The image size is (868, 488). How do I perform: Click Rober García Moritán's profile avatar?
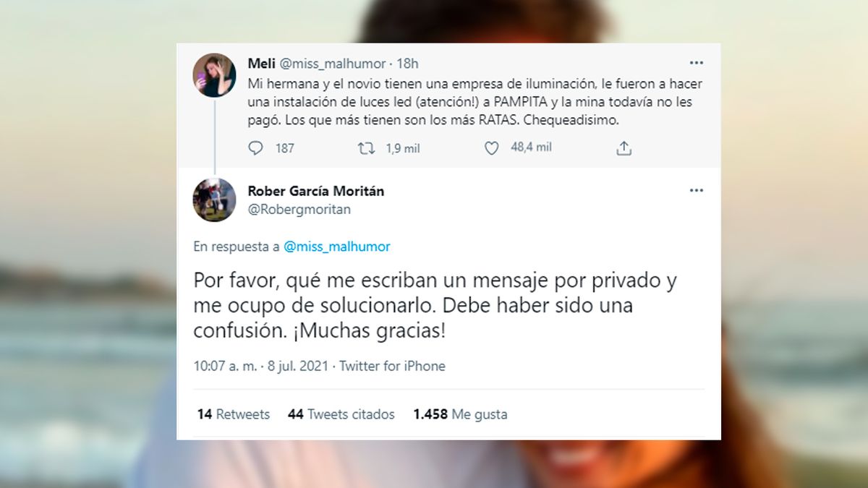click(x=214, y=200)
